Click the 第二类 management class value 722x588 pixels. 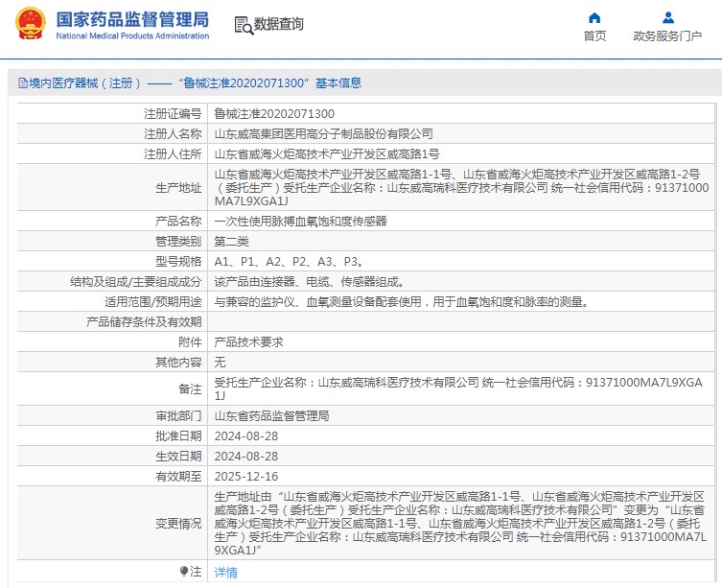pyautogui.click(x=232, y=242)
